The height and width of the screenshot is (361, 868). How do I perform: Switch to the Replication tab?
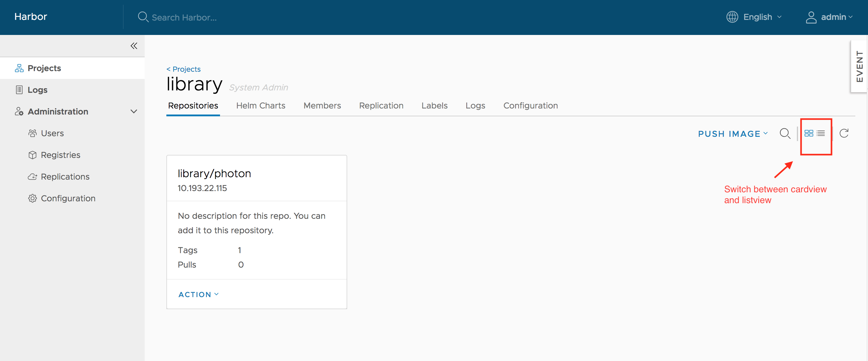(x=381, y=105)
